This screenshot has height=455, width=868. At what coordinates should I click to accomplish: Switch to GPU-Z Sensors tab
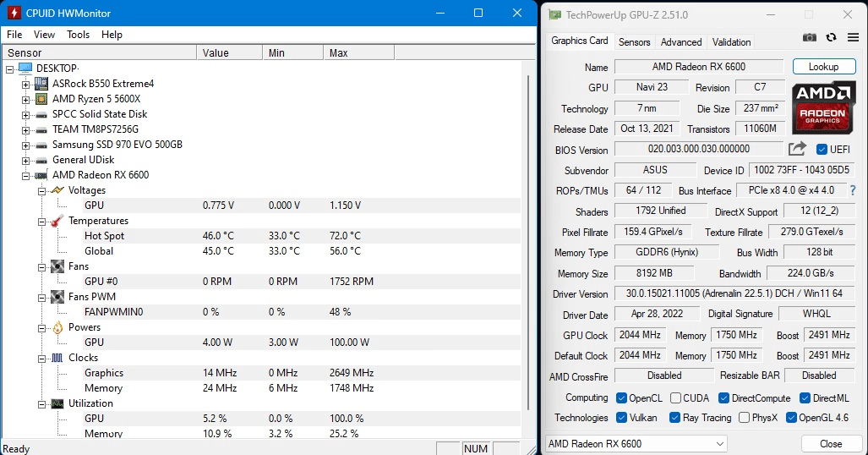click(635, 42)
